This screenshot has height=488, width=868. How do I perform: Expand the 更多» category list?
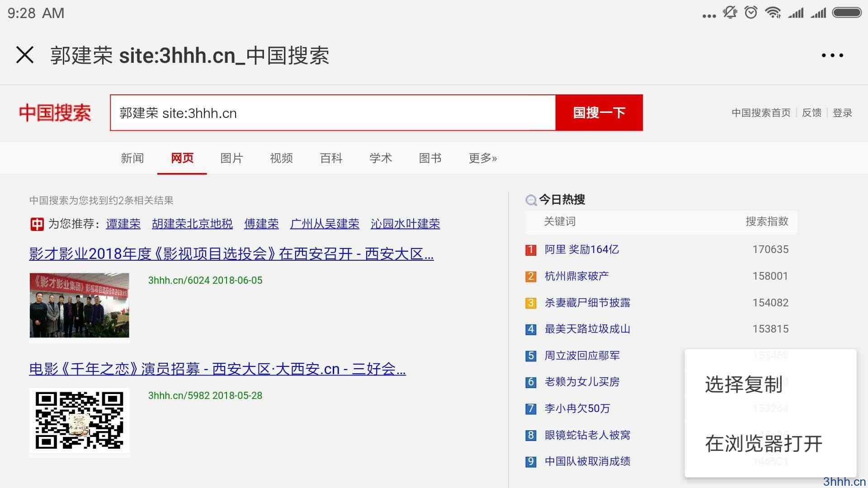pos(482,158)
